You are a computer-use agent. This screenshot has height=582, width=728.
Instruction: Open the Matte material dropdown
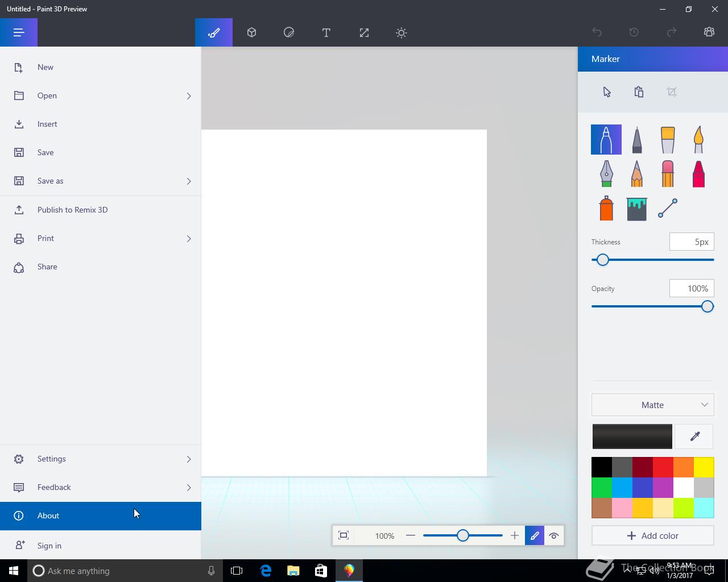click(x=652, y=405)
